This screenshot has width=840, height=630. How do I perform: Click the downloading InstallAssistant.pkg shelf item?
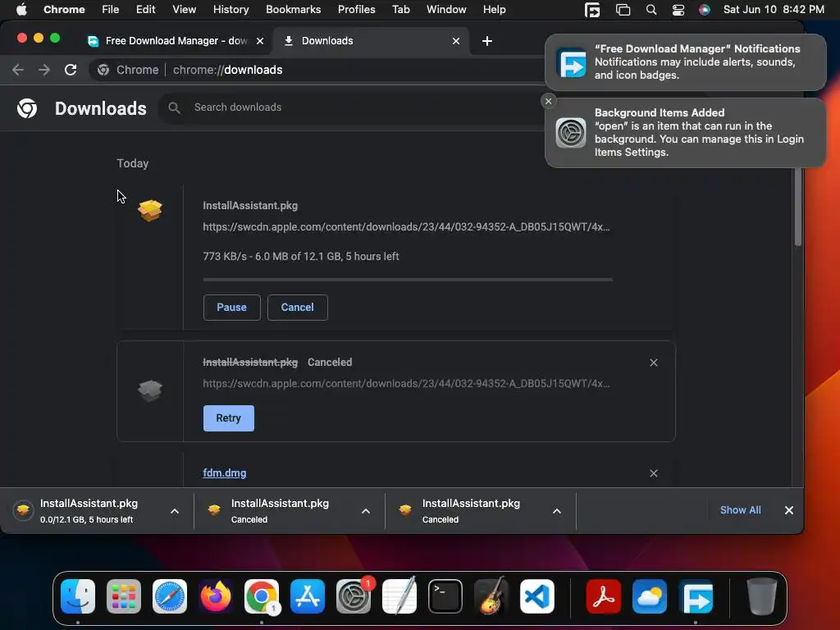pyautogui.click(x=87, y=510)
